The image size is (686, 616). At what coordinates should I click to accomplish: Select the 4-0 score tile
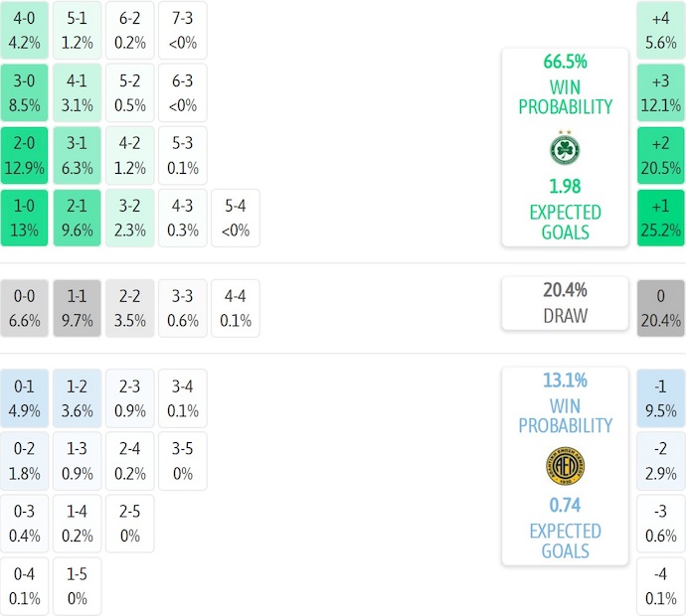25,31
